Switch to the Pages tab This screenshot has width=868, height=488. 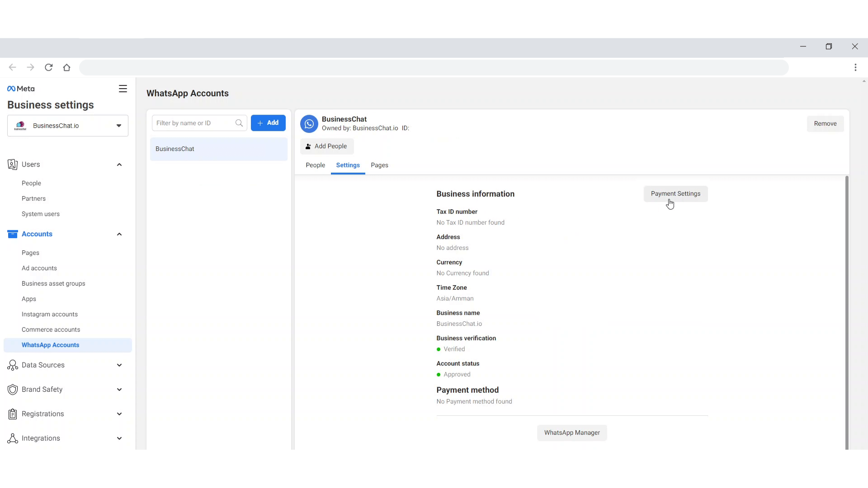(x=379, y=165)
